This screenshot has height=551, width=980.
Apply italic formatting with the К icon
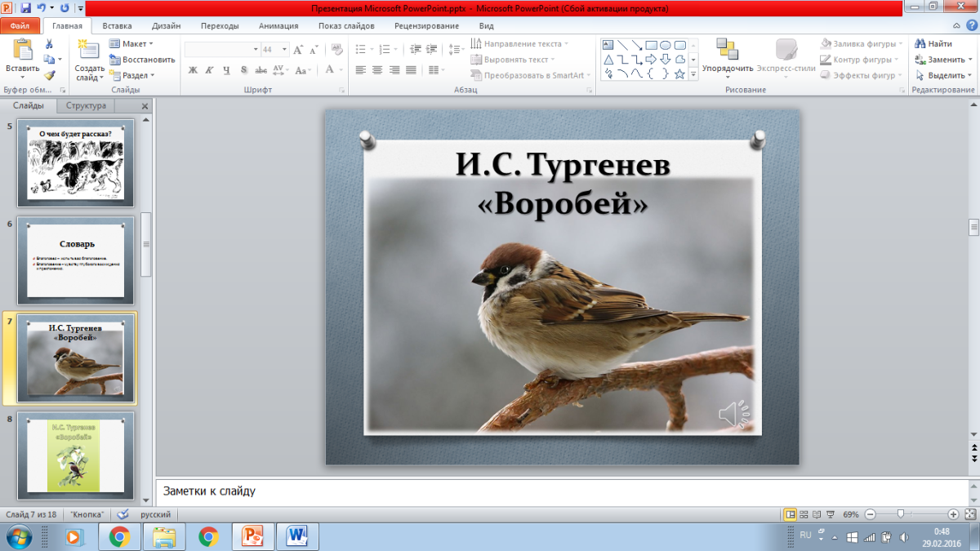210,70
